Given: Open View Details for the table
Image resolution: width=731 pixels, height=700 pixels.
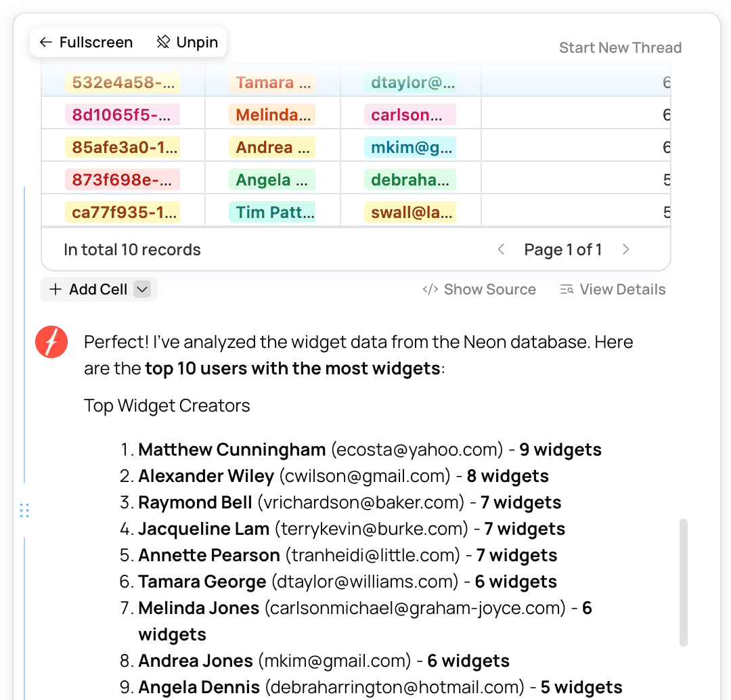Looking at the screenshot, I should point(622,290).
